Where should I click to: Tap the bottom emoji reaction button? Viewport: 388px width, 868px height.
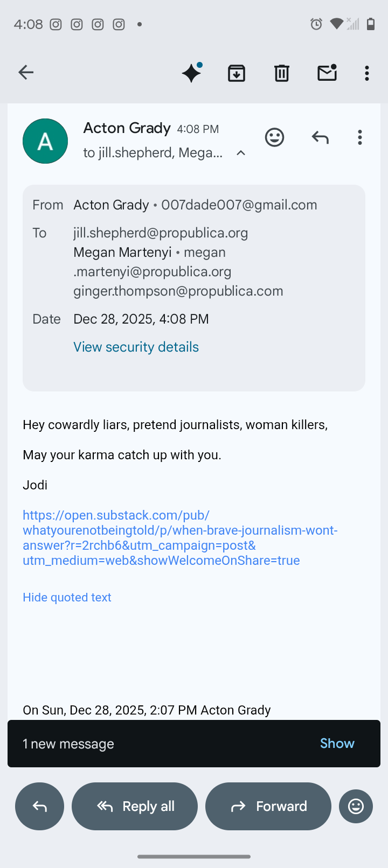point(356,806)
